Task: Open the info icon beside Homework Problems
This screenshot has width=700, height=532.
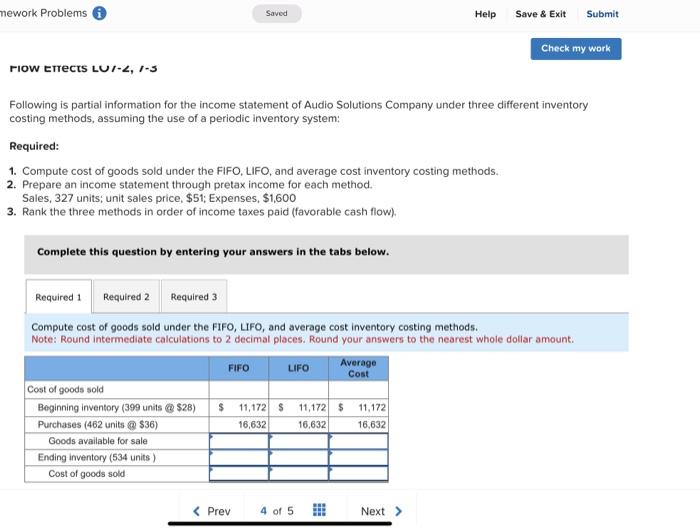Action: (99, 13)
